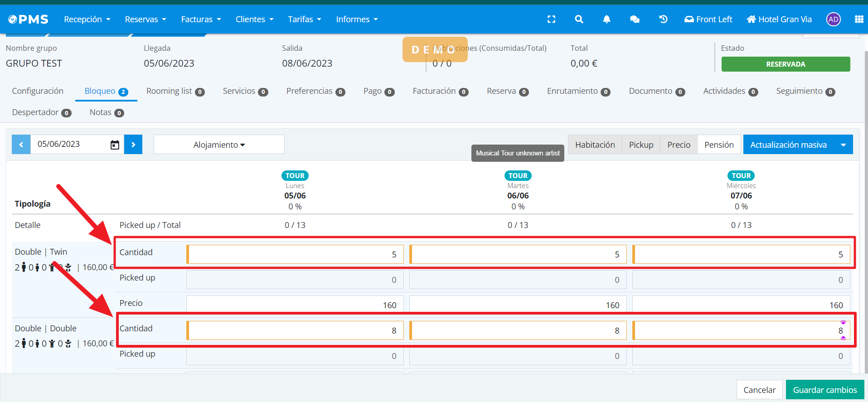The width and height of the screenshot is (868, 402).
Task: Open the search magnifier icon
Action: tap(579, 19)
